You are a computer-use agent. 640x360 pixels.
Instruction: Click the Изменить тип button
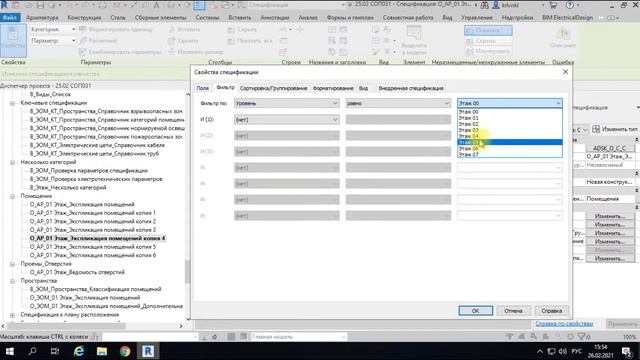tap(616, 129)
